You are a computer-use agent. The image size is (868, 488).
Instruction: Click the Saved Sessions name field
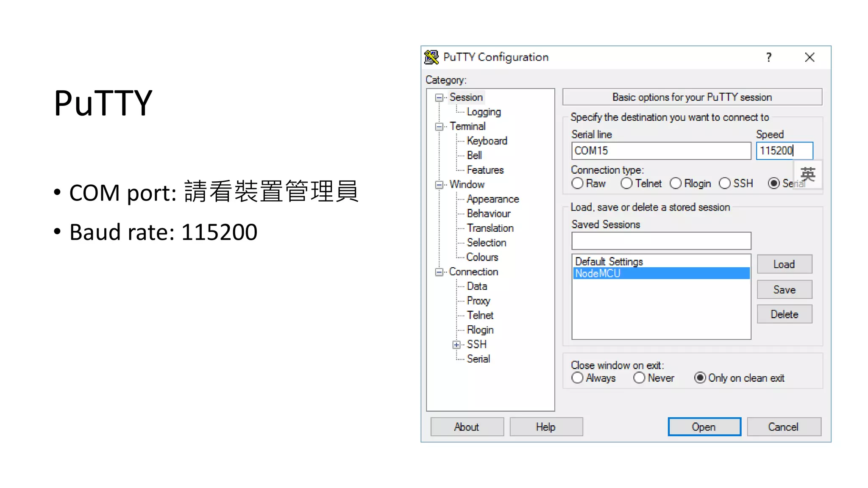tap(661, 241)
